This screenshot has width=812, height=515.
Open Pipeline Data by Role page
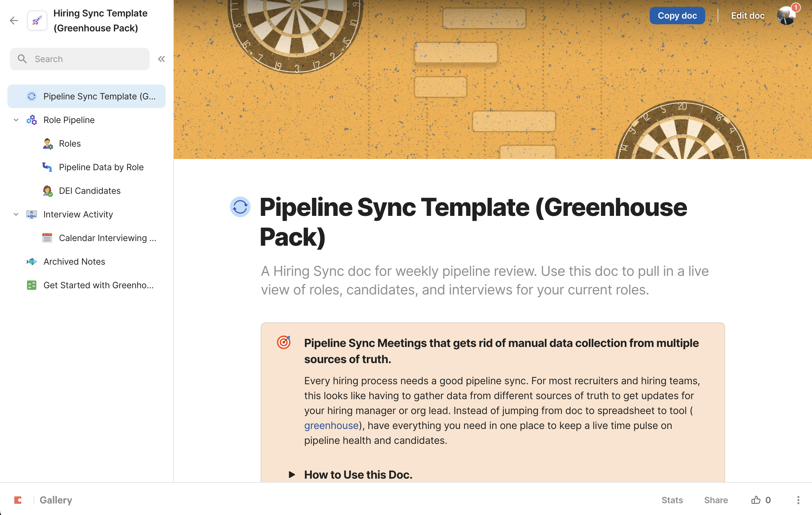(101, 167)
